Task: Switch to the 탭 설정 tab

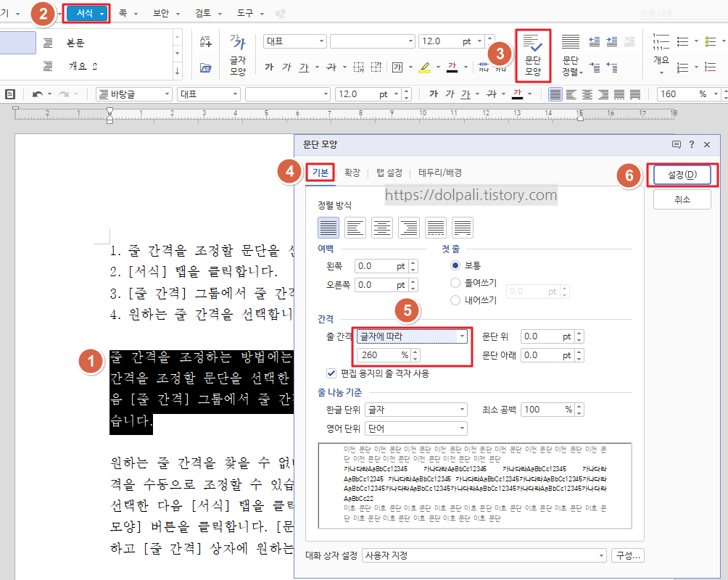Action: pos(389,173)
